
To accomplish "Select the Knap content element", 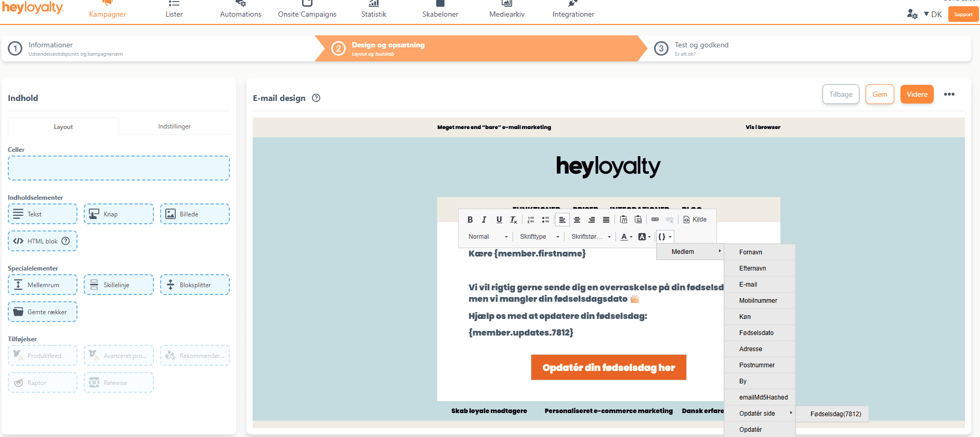I will (119, 214).
